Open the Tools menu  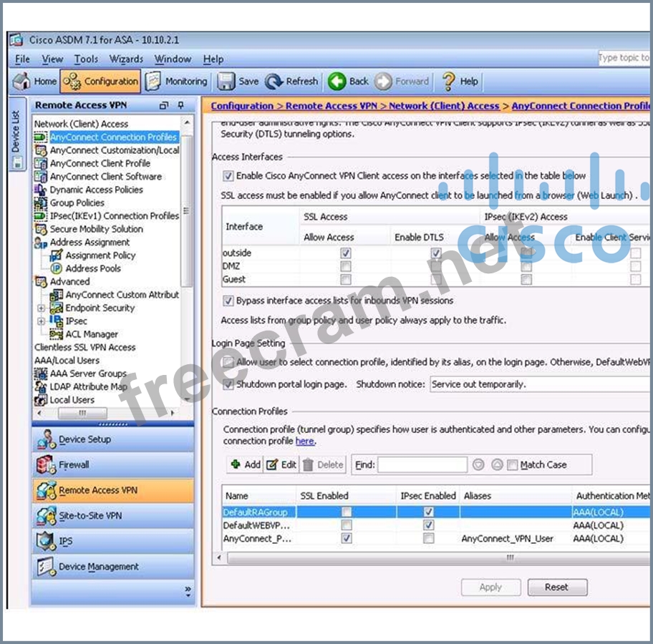(86, 59)
